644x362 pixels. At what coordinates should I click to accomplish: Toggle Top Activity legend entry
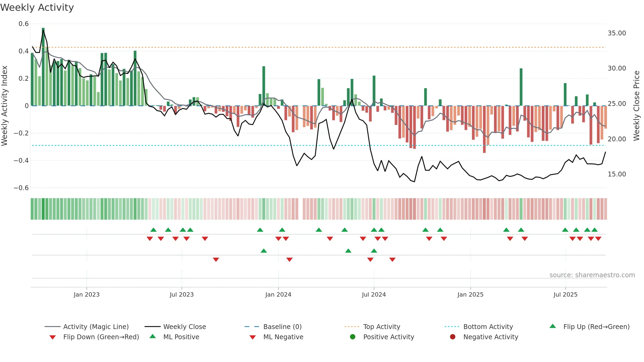click(372, 327)
